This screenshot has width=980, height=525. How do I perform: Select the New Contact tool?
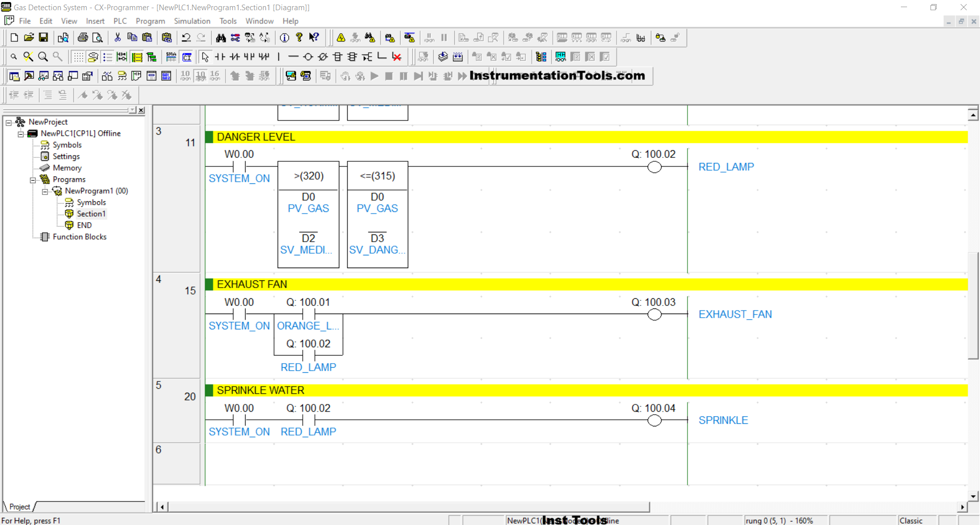point(220,57)
